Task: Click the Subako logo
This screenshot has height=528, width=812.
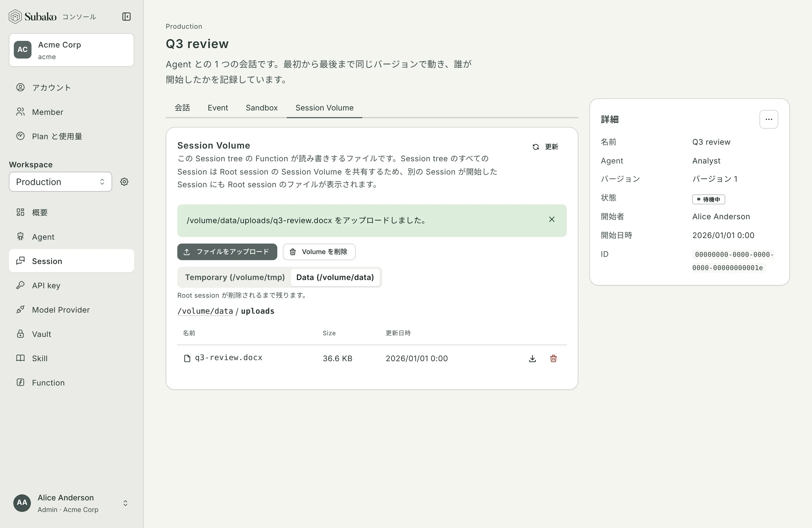Action: pyautogui.click(x=33, y=16)
